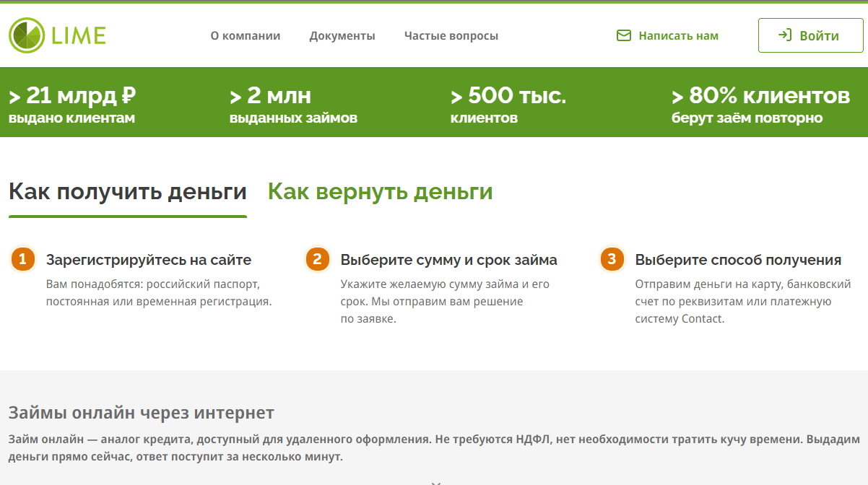Click the orange step 2 badge
Screen dimensions: 868x485
click(318, 259)
